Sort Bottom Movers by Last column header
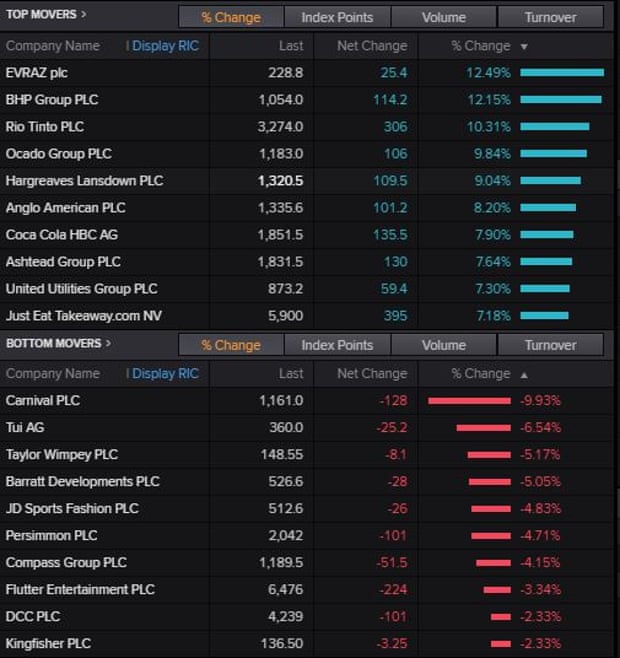Viewport: 620px width, 658px height. coord(291,373)
